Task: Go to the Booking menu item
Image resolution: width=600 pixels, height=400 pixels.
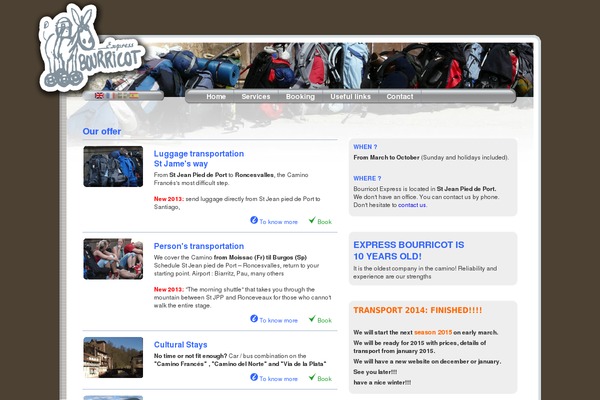Action: pos(300,96)
